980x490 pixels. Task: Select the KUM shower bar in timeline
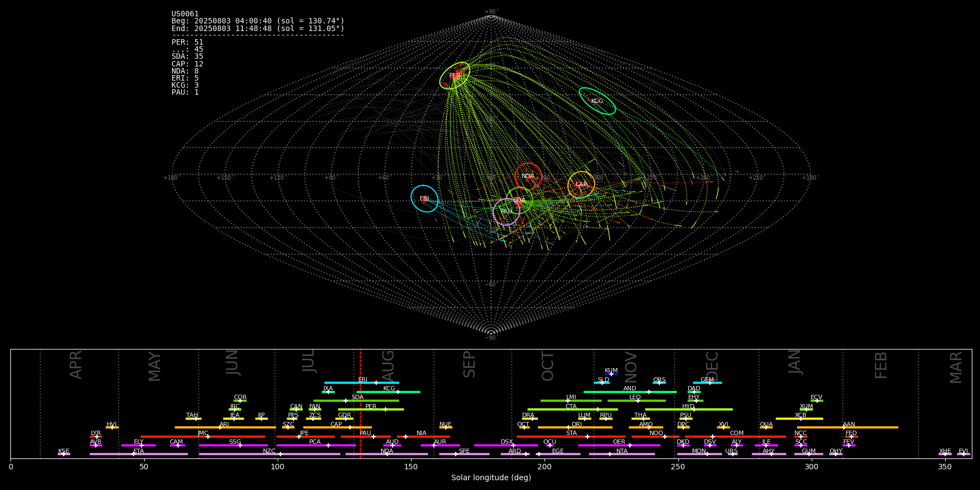coord(611,374)
